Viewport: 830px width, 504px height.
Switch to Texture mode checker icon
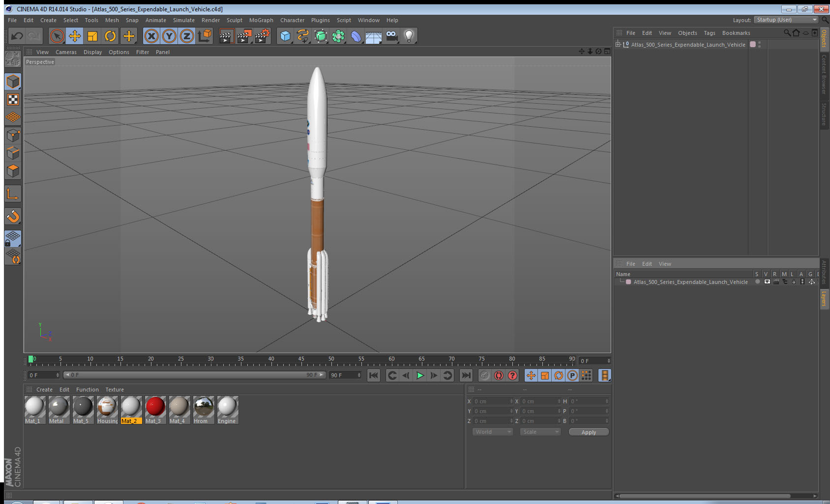click(x=13, y=100)
